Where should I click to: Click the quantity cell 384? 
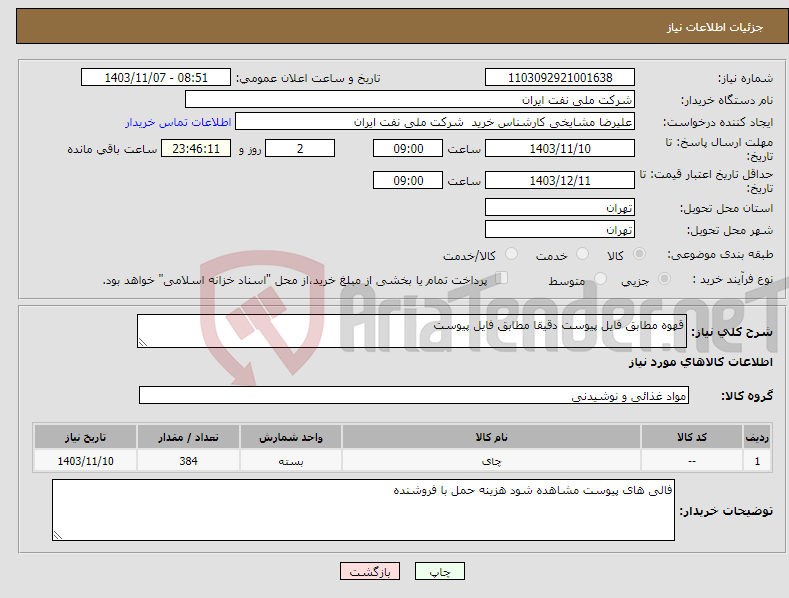click(x=188, y=461)
